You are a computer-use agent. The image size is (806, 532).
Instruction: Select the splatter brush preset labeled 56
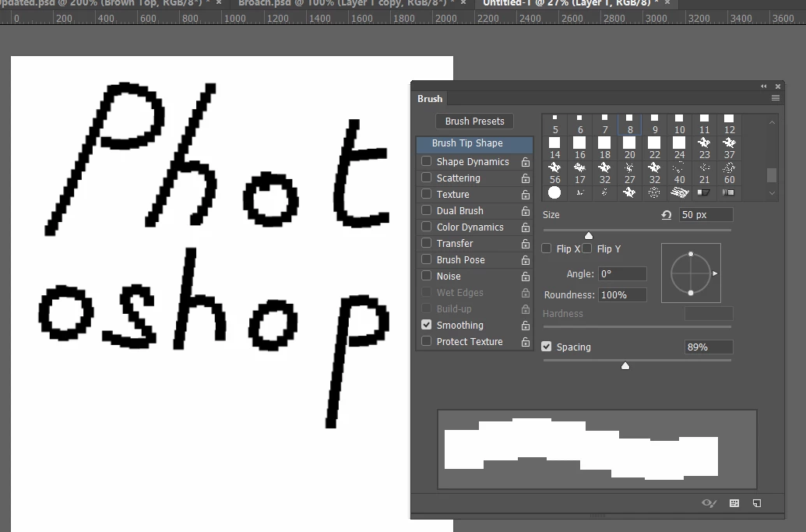click(555, 173)
